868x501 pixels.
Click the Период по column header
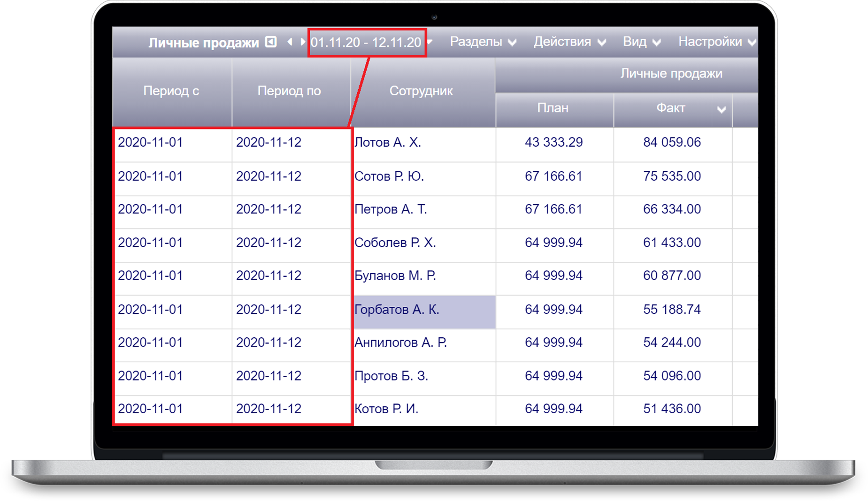pos(289,91)
